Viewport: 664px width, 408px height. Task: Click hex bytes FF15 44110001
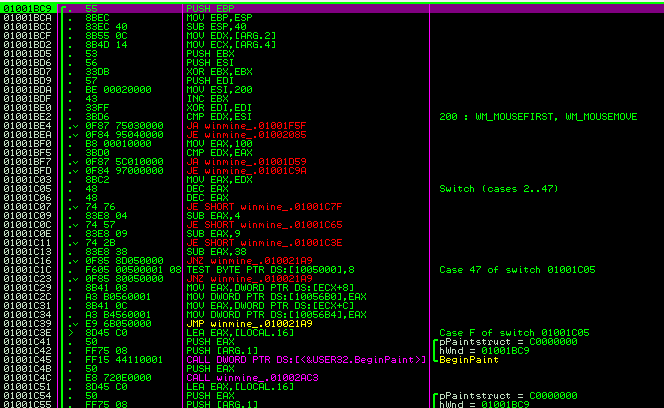pos(124,360)
